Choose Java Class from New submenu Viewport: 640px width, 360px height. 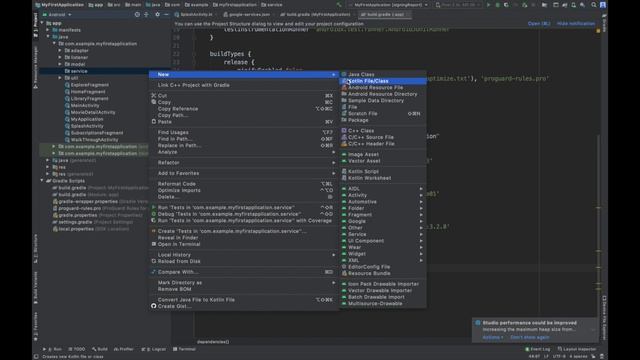click(383, 74)
